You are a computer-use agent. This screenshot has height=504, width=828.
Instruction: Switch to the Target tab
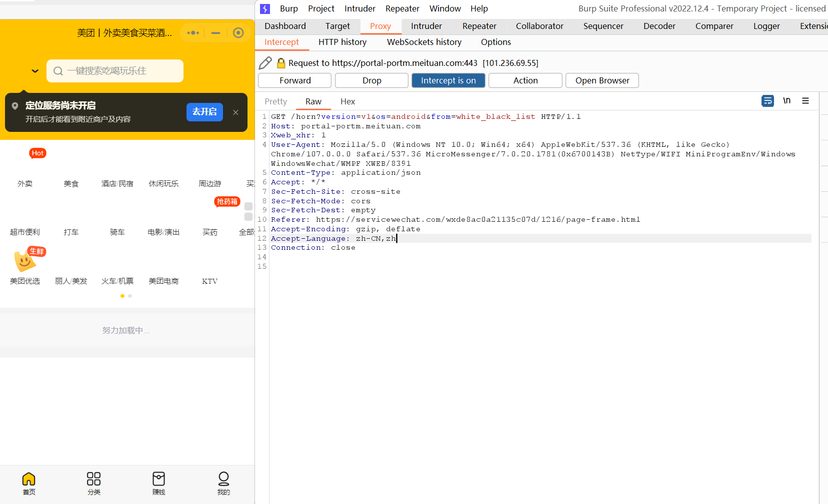pos(337,26)
